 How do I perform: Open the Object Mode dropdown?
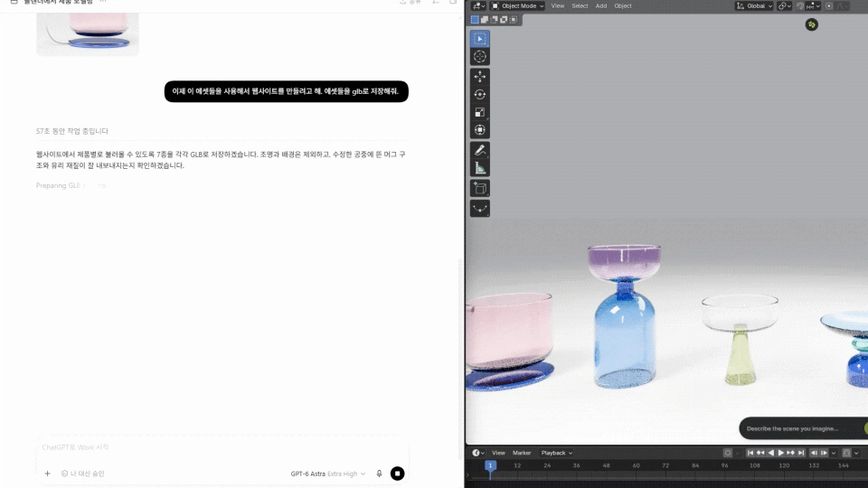(x=517, y=6)
